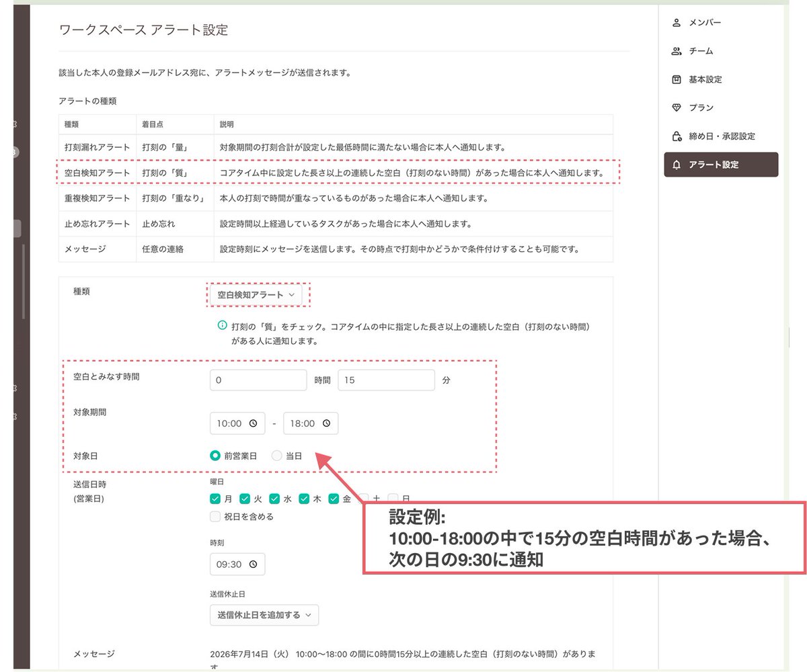Uncheck the 木 weekday checkbox
The width and height of the screenshot is (807, 672).
click(304, 499)
